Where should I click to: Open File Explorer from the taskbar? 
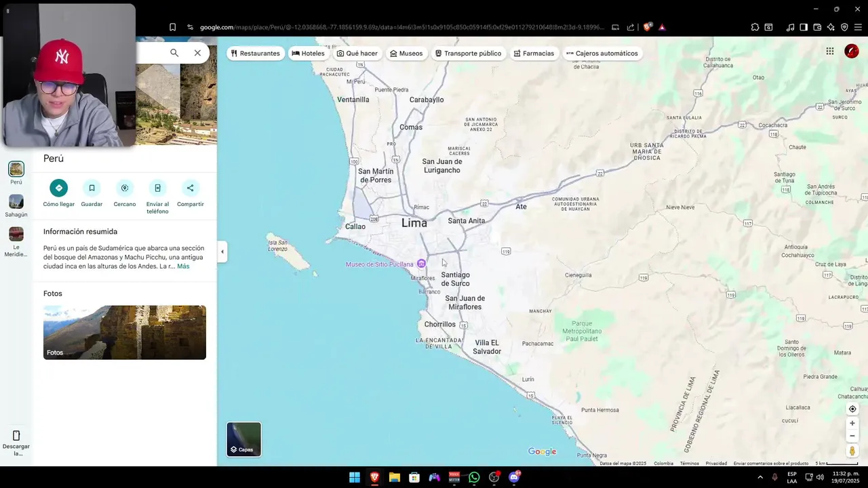click(394, 477)
